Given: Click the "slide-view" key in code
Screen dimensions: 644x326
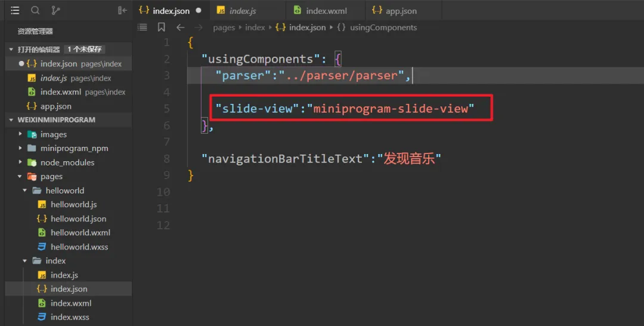Looking at the screenshot, I should pos(256,109).
